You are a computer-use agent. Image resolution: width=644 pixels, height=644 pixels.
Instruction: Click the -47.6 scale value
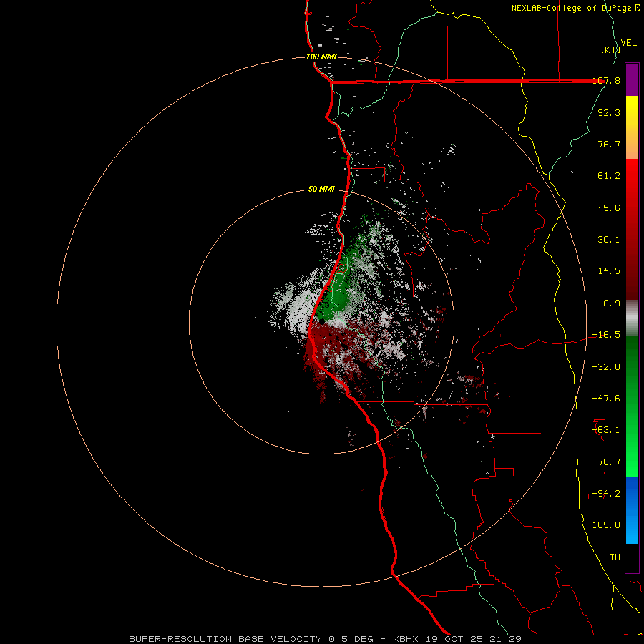tap(606, 399)
